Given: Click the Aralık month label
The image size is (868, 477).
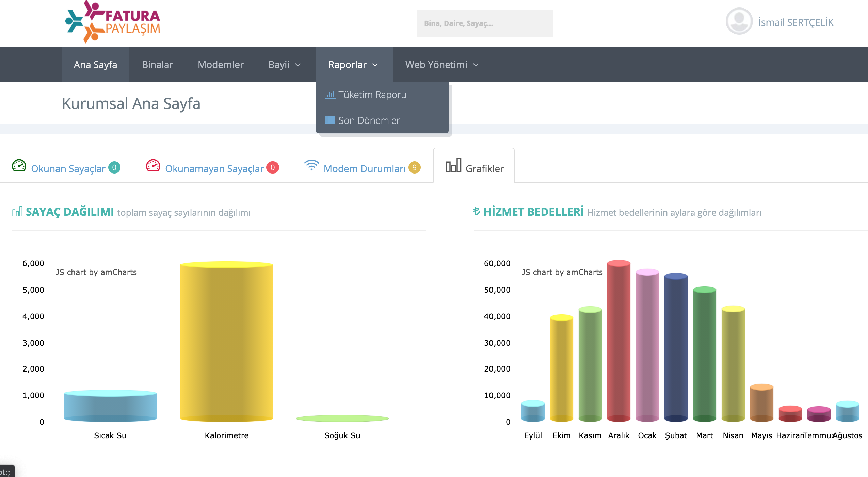Looking at the screenshot, I should click(619, 435).
